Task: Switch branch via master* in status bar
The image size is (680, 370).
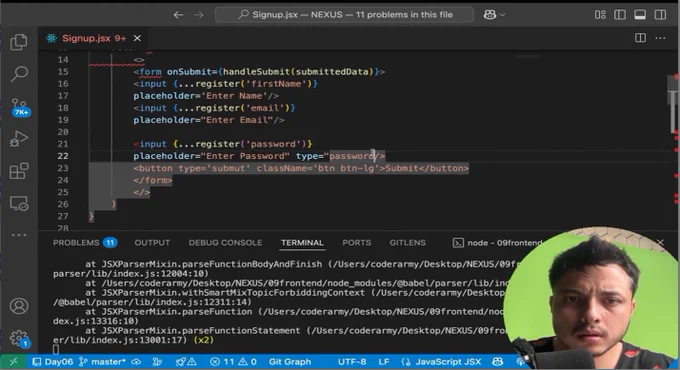Action: coord(102,361)
